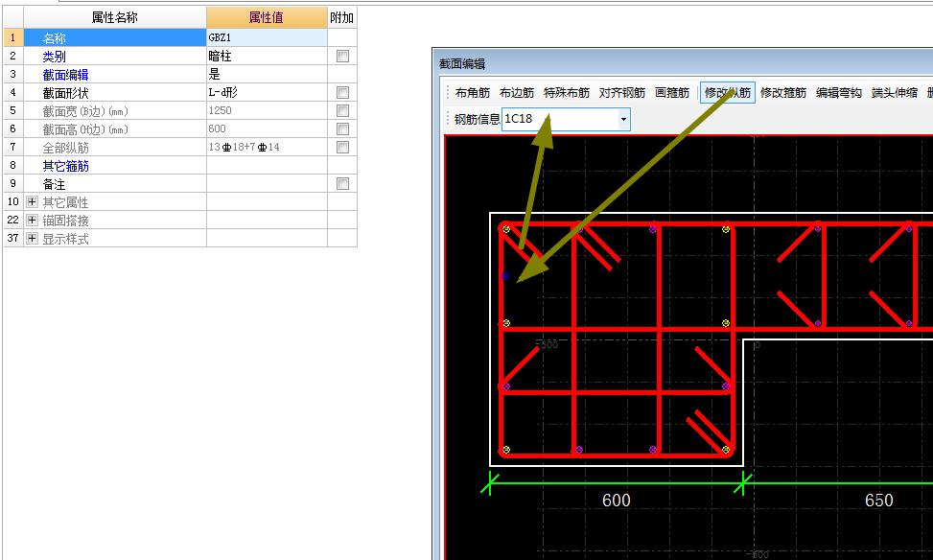Click the 修改纵筋 toolbar button

(x=727, y=93)
